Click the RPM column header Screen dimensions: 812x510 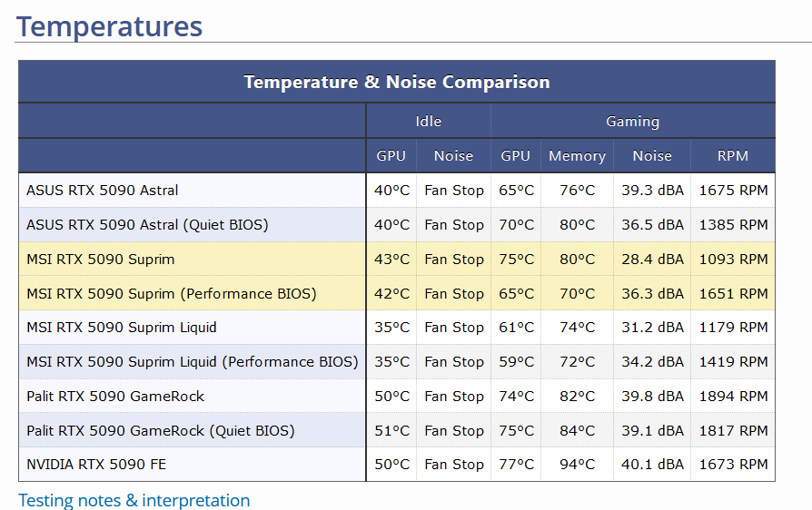pyautogui.click(x=732, y=156)
